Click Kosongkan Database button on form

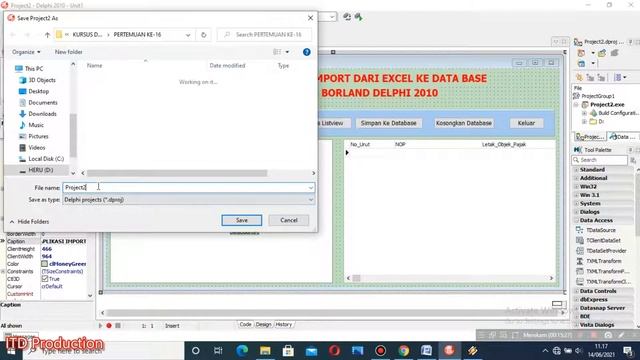[x=464, y=123]
